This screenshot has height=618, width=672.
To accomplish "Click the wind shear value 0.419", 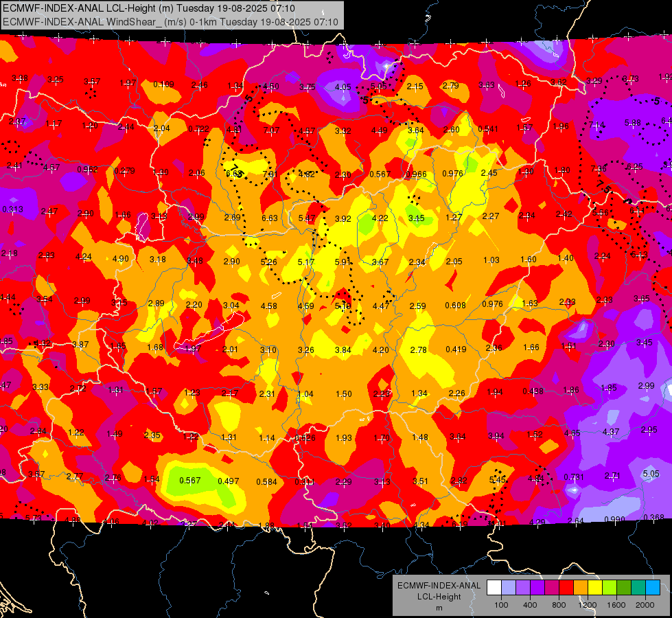I will point(456,349).
